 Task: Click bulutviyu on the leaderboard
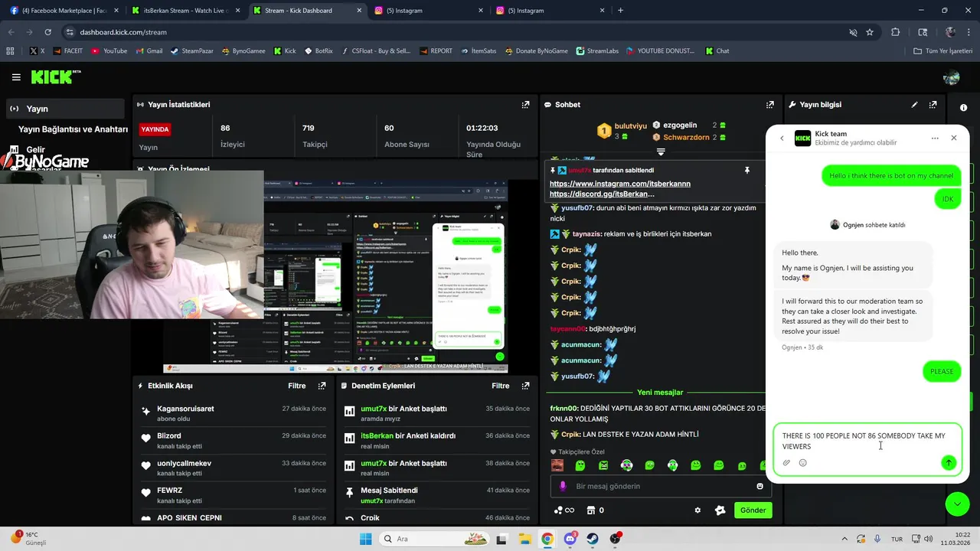click(x=631, y=126)
